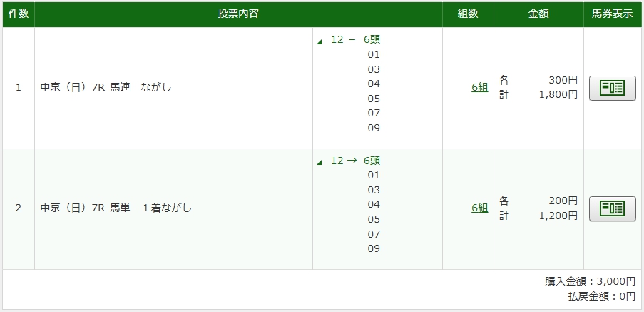The width and height of the screenshot is (644, 312).
Task: Click the 12 − 6頭 summary in the 馬連 row
Action: click(x=355, y=39)
